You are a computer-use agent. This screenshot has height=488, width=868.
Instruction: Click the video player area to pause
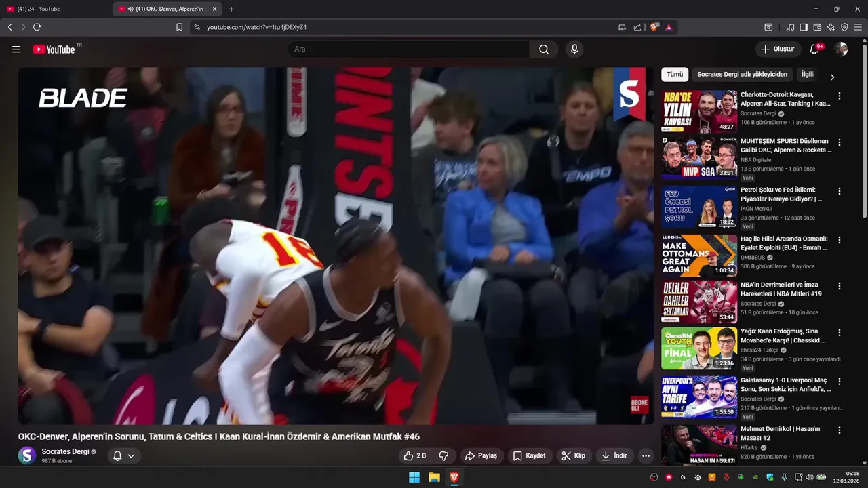coord(336,245)
